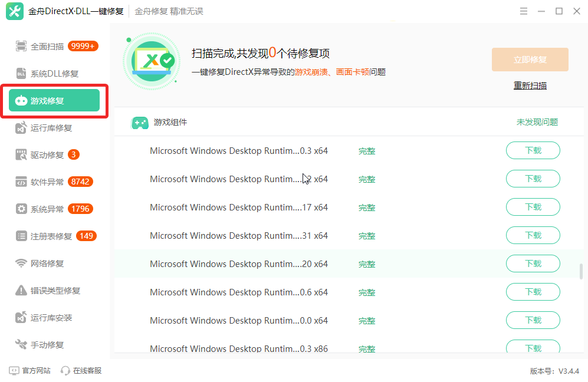Click the list's vertical scrollbar thumb
Image resolution: width=588 pixels, height=382 pixels.
coord(582,271)
